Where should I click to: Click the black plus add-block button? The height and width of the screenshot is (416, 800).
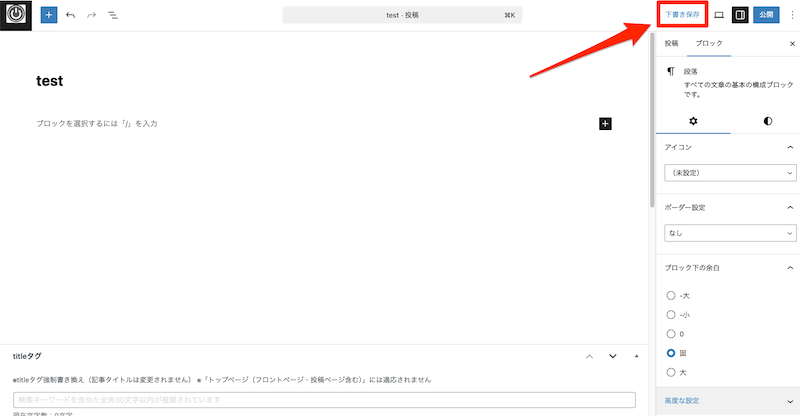coord(605,124)
